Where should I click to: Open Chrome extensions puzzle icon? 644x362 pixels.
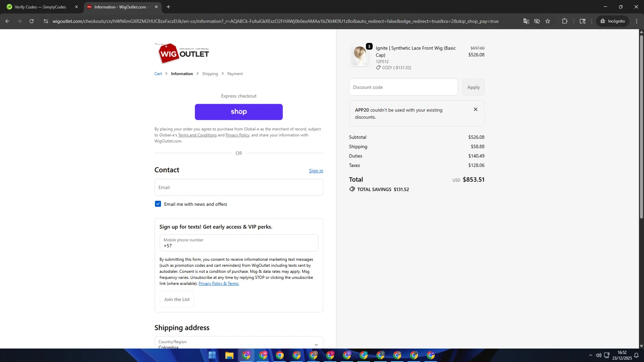(x=565, y=21)
